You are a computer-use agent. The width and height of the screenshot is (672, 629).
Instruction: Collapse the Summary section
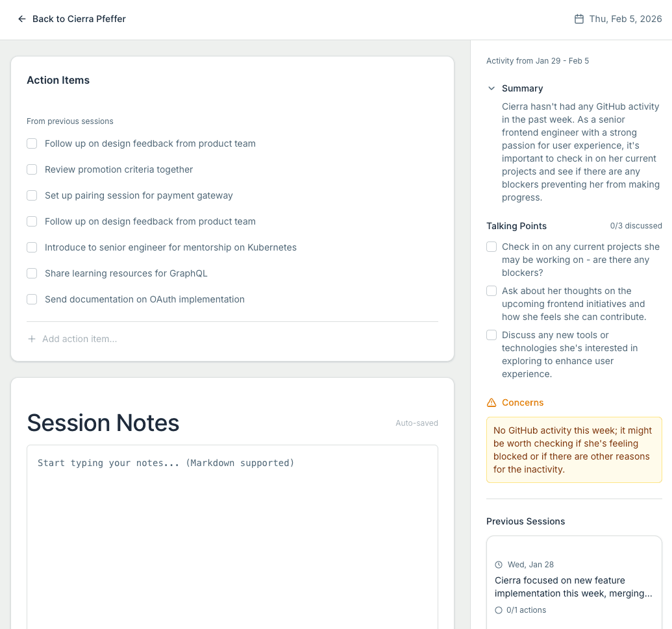coord(492,88)
